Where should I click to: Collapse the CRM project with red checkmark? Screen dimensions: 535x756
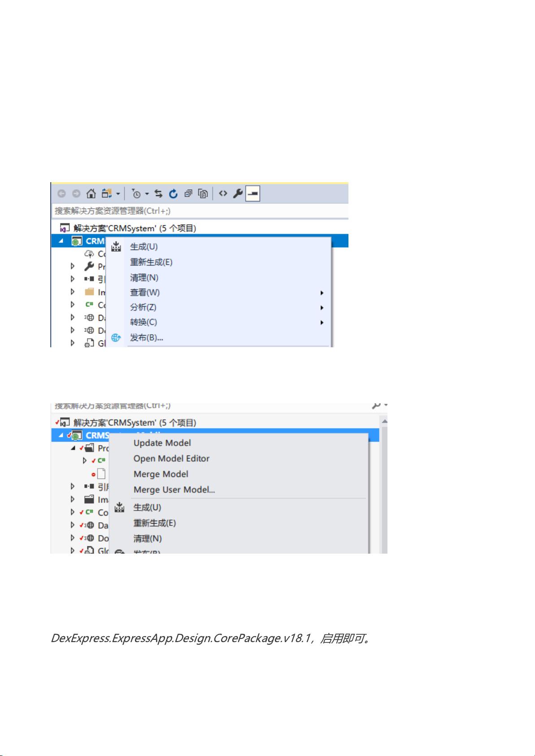click(x=61, y=435)
